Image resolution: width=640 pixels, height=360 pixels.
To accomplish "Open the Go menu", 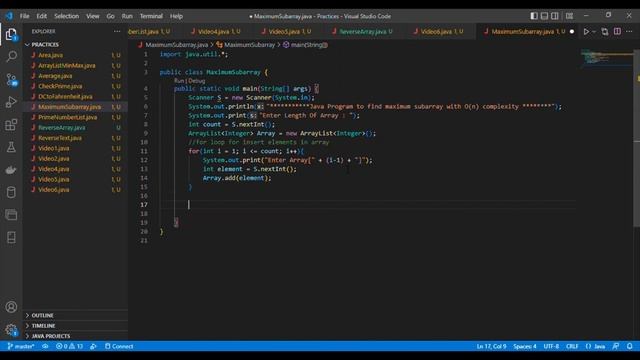I will pos(110,16).
